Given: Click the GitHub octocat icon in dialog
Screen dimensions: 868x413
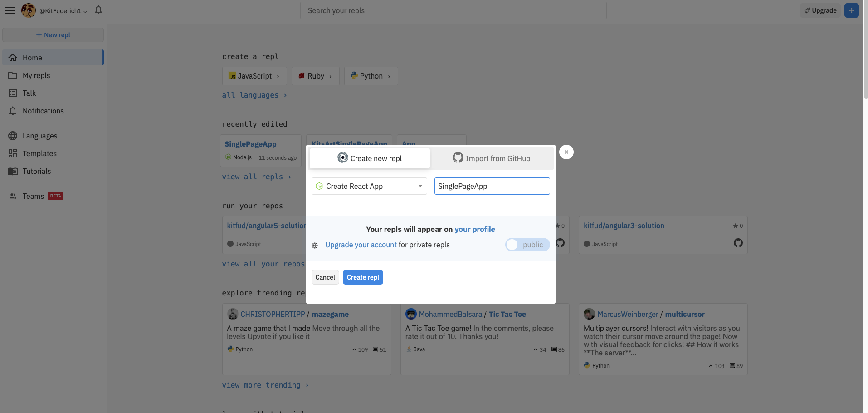Looking at the screenshot, I should (458, 157).
